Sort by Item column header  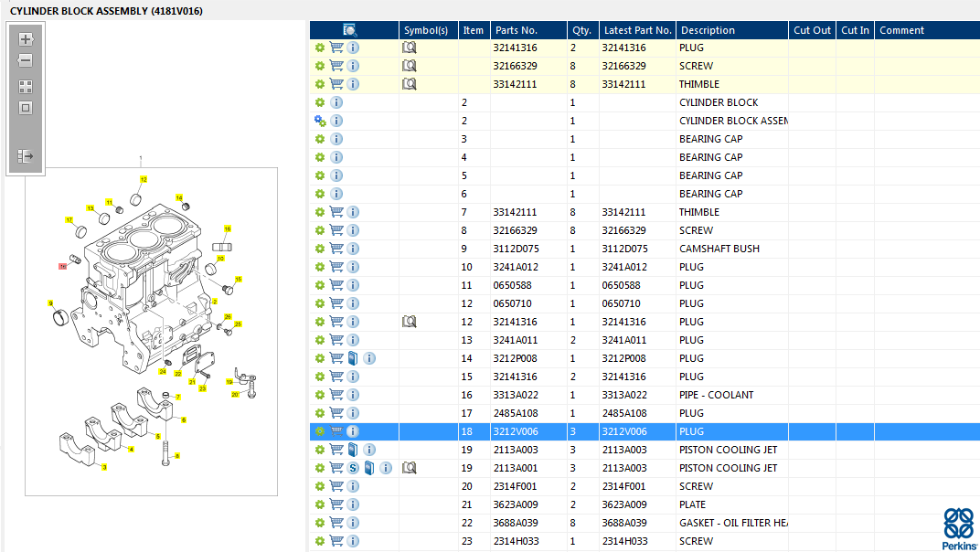click(474, 30)
